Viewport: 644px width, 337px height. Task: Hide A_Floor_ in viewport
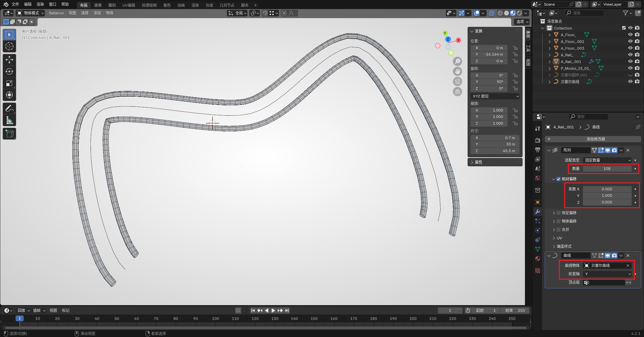click(630, 35)
